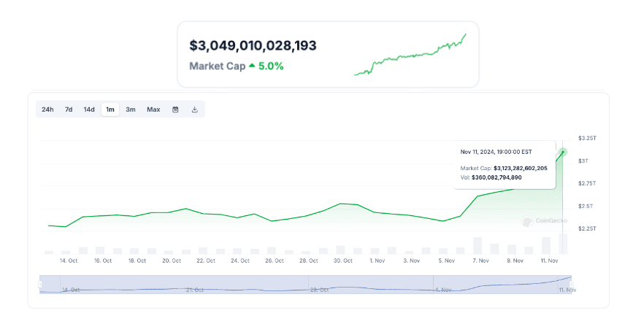The image size is (644, 324).
Task: Switch chart to Max range
Action: point(153,109)
